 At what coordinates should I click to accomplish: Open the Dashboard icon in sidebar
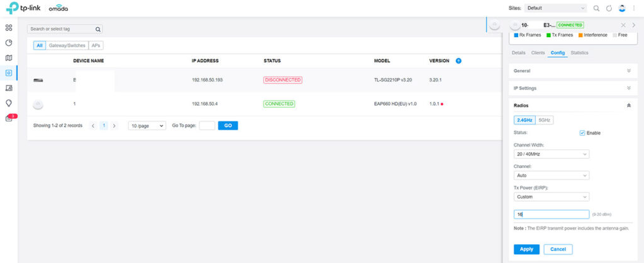(9, 28)
